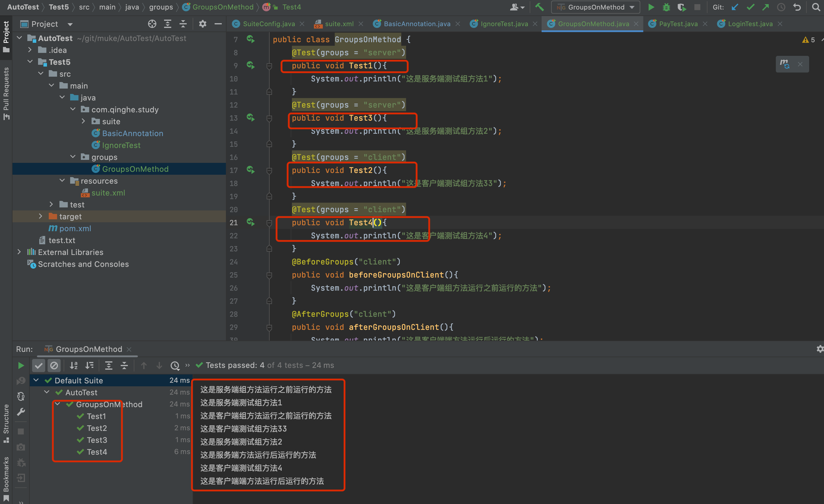
Task: Select Test3 in test results tree
Action: (x=97, y=440)
